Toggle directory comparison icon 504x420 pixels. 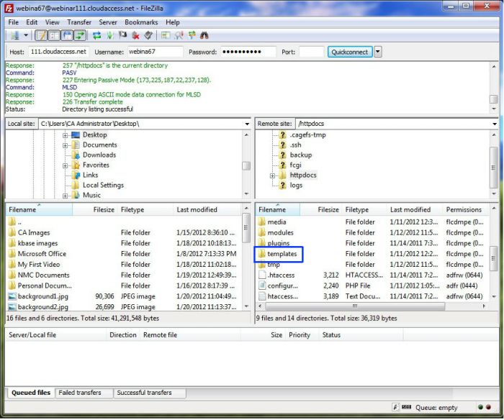point(179,35)
